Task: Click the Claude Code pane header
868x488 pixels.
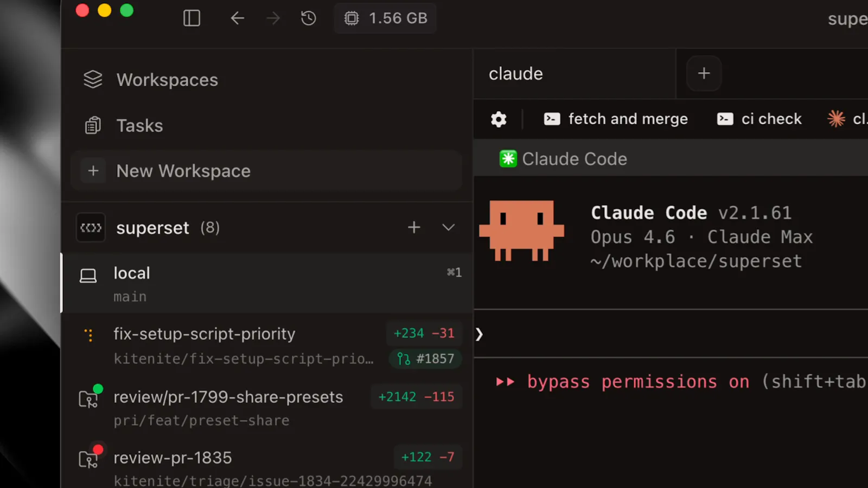Action: click(x=671, y=159)
